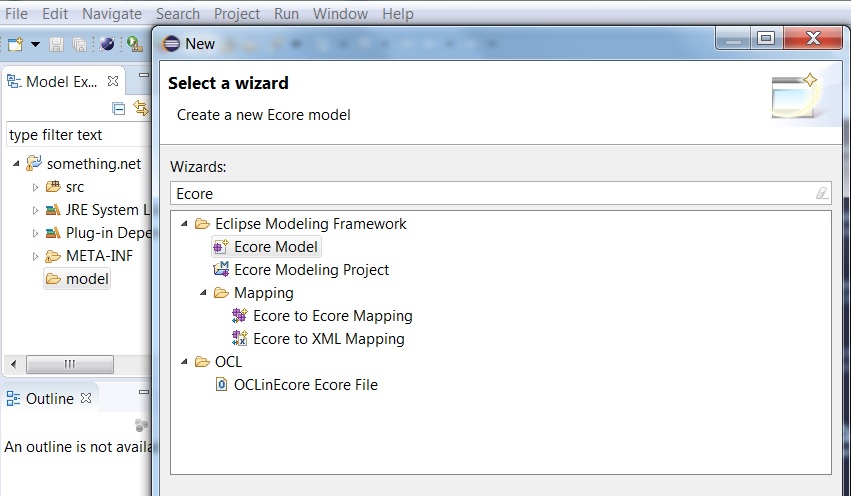The image size is (851, 496).
Task: Select the Eclipse Modeling Framework folder
Action: click(310, 224)
